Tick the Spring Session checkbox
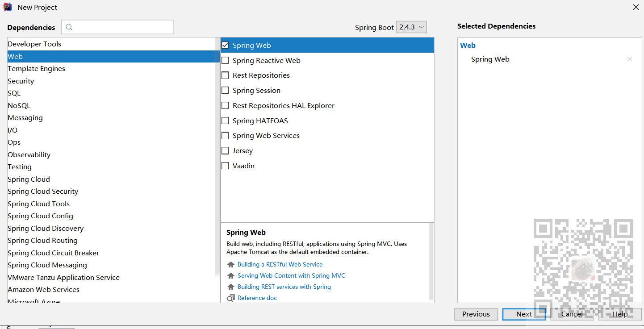 pos(225,90)
